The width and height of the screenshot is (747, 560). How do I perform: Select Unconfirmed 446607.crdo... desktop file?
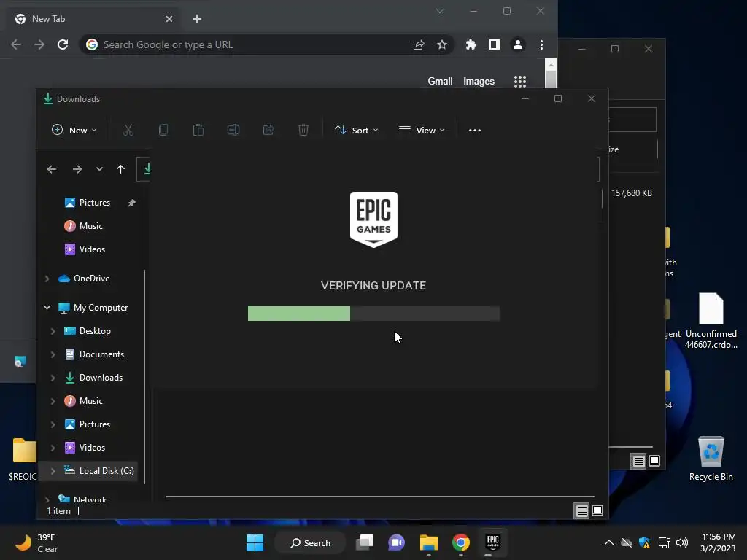click(x=711, y=321)
